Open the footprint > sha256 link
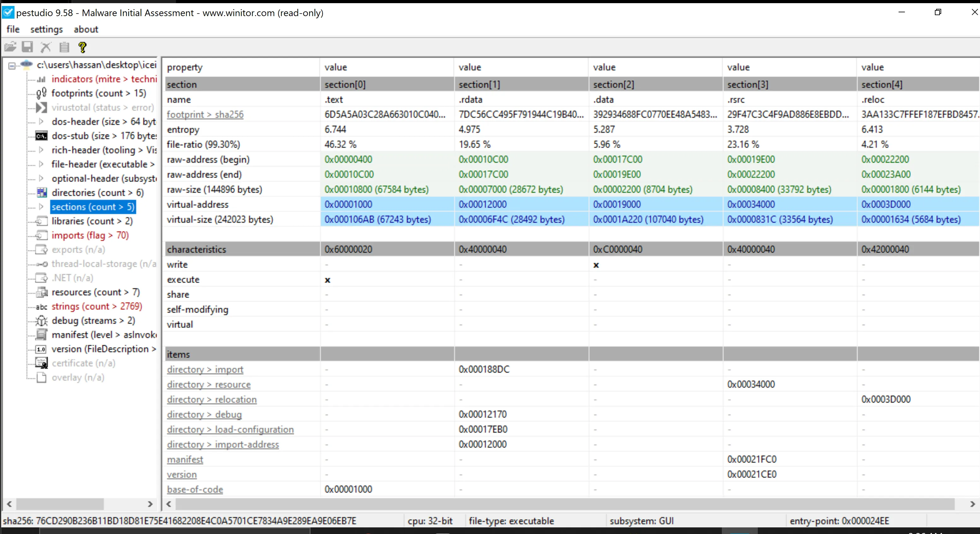 [205, 115]
